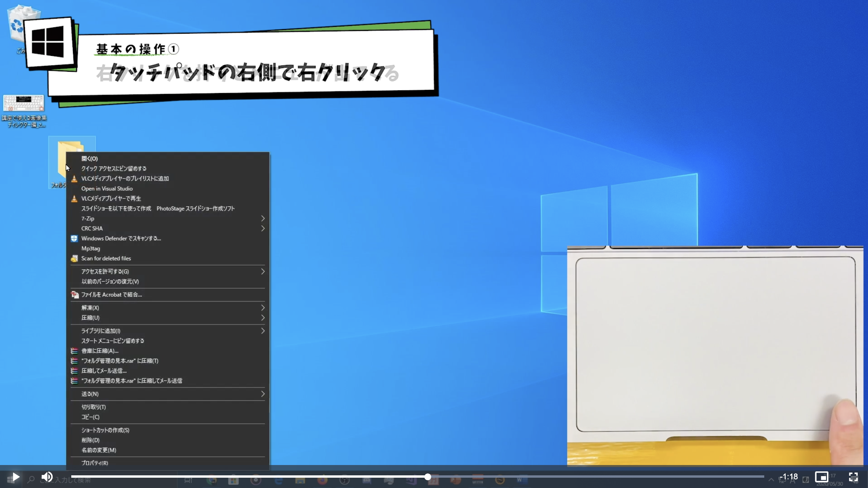Click WinRAR icon beside 圧縮してメール送信...
The image size is (868, 488).
74,371
